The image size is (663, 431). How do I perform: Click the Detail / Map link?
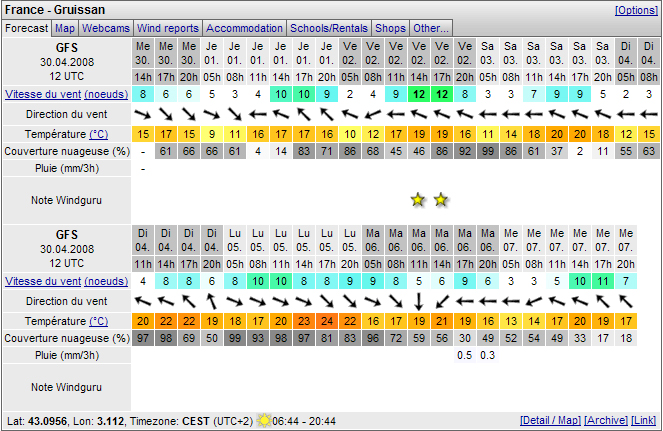[x=550, y=422]
